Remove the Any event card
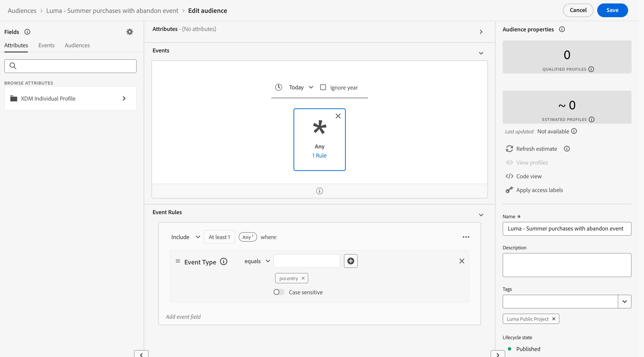644x357 pixels. 338,116
